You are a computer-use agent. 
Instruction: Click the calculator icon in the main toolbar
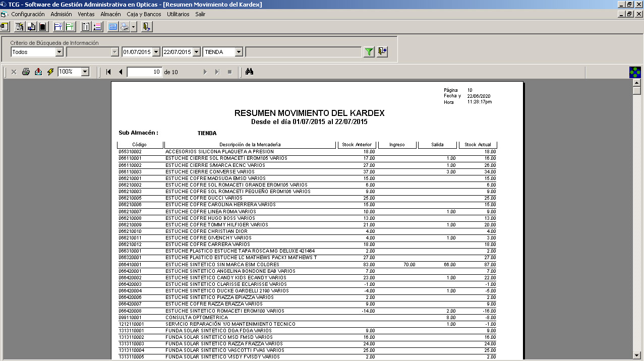point(112,27)
